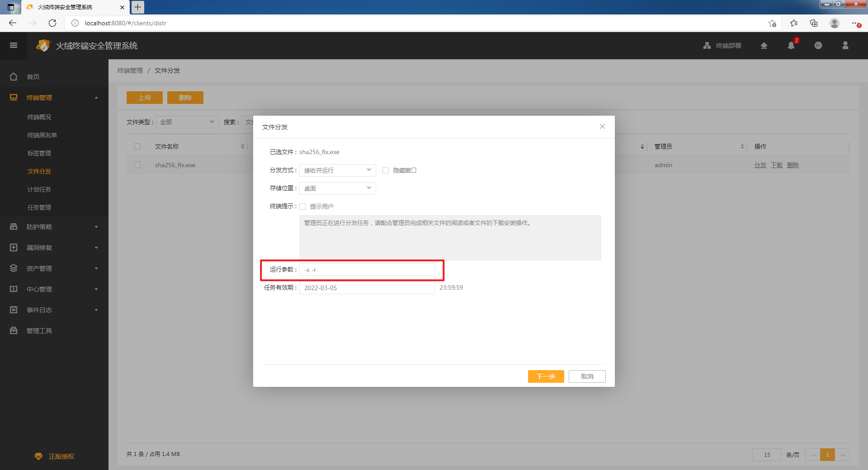
Task: Click the 运行参数 input field
Action: tap(367, 270)
